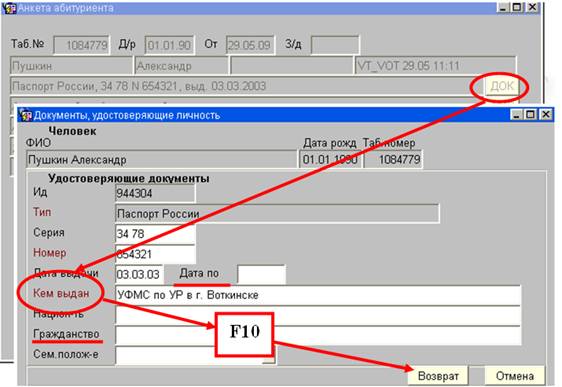Click the От date field 29.05.09
The width and height of the screenshot is (562, 387).
point(250,45)
